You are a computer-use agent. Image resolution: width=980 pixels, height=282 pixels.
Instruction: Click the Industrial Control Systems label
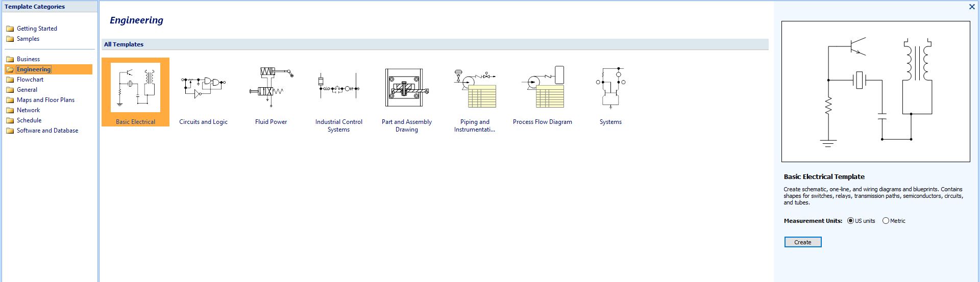tap(339, 125)
